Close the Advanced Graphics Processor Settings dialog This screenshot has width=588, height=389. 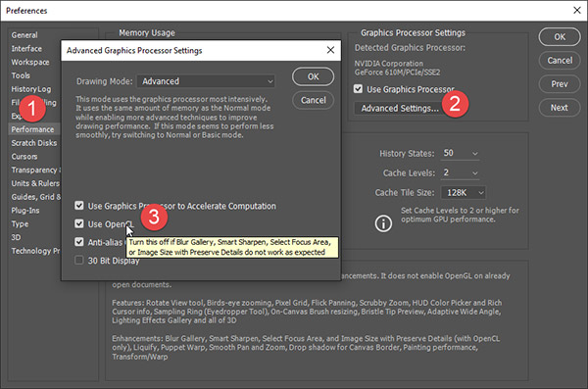pyautogui.click(x=330, y=50)
